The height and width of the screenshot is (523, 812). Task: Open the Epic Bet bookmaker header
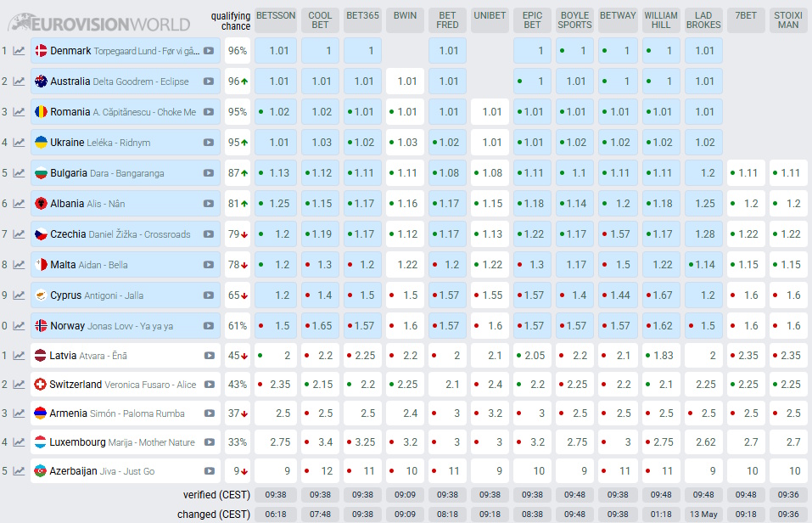pyautogui.click(x=532, y=20)
